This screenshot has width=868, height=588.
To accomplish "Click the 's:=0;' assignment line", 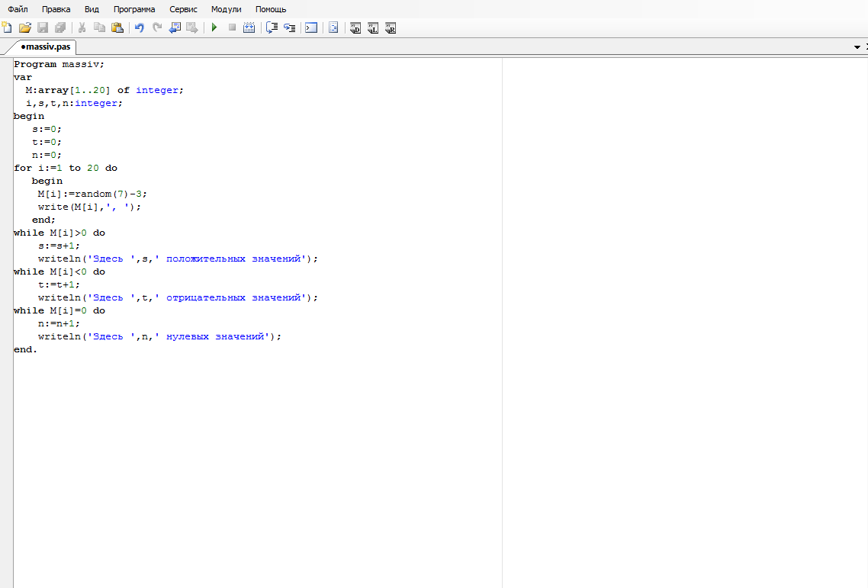I will point(47,129).
